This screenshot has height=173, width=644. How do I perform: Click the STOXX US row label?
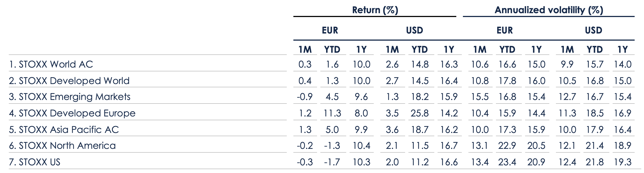coord(35,162)
